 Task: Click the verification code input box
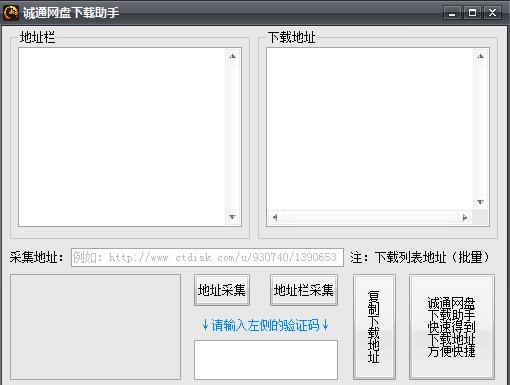point(266,360)
